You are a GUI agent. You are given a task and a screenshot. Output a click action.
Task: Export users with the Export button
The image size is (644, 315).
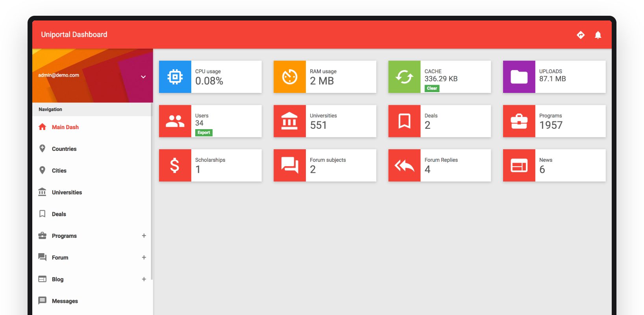[204, 133]
